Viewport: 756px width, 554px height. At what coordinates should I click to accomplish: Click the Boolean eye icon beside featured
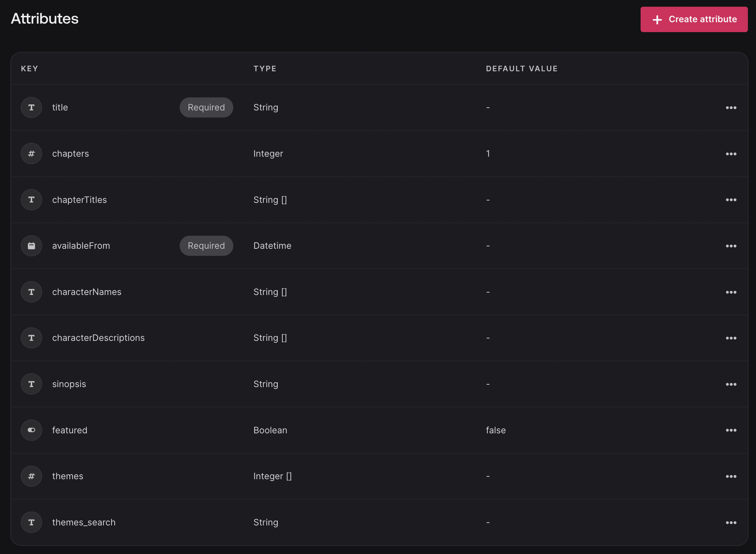[x=31, y=430]
